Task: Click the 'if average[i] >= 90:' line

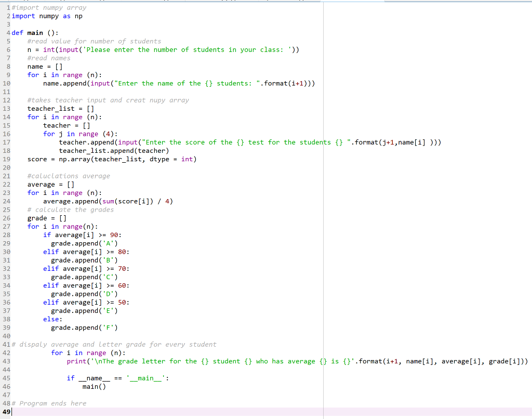Action: pos(82,235)
